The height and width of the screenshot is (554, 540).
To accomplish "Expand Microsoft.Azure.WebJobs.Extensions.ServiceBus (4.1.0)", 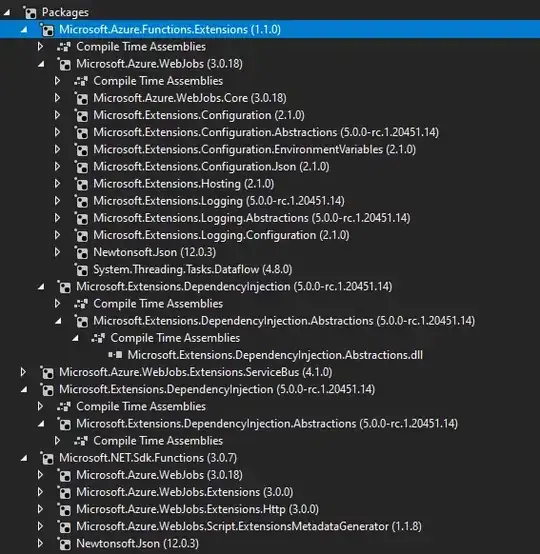I will click(23, 372).
